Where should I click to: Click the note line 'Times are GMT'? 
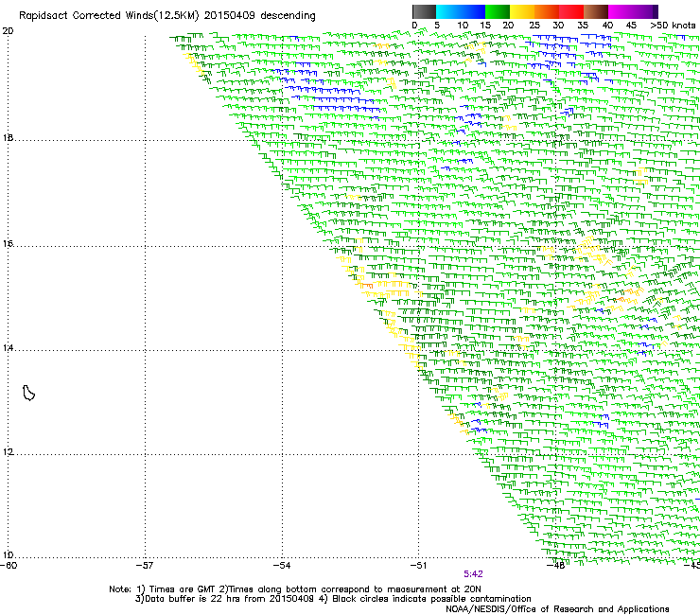point(183,589)
